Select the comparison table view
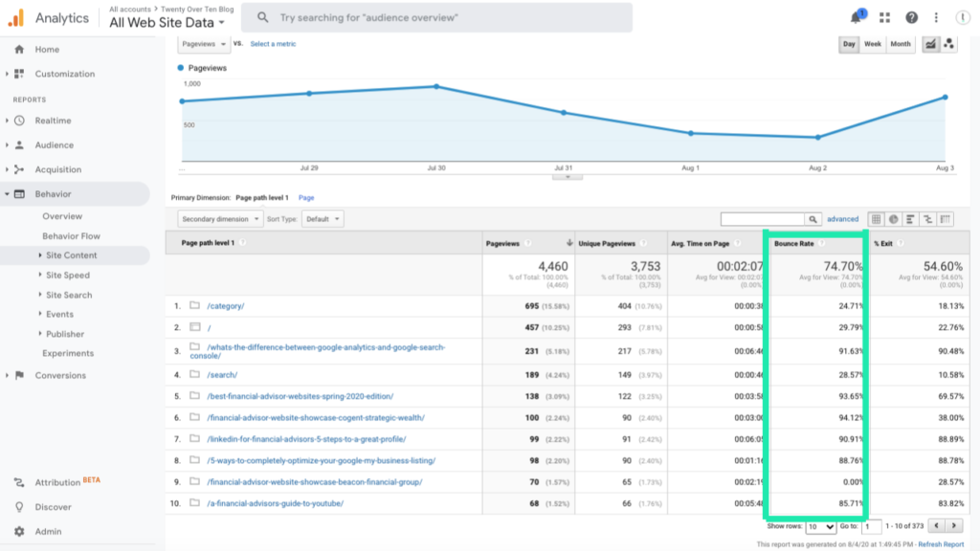The width and height of the screenshot is (980, 551). tap(928, 220)
